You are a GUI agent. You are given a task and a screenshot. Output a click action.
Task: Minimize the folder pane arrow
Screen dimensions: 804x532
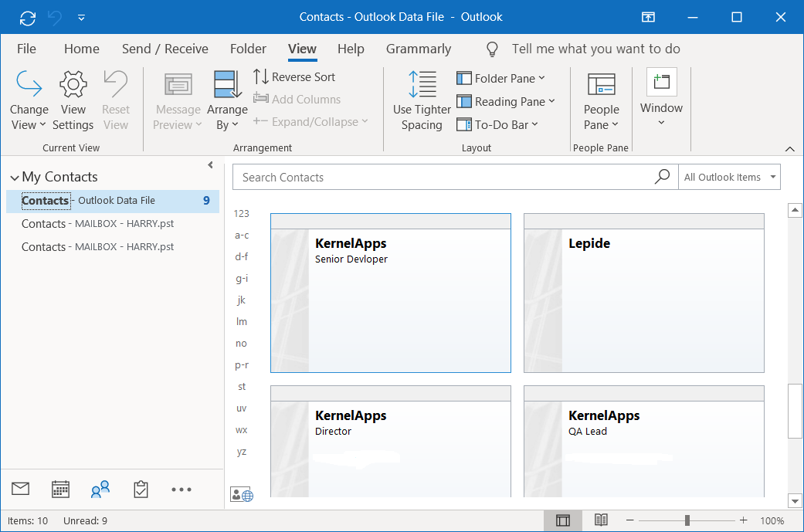click(x=210, y=164)
